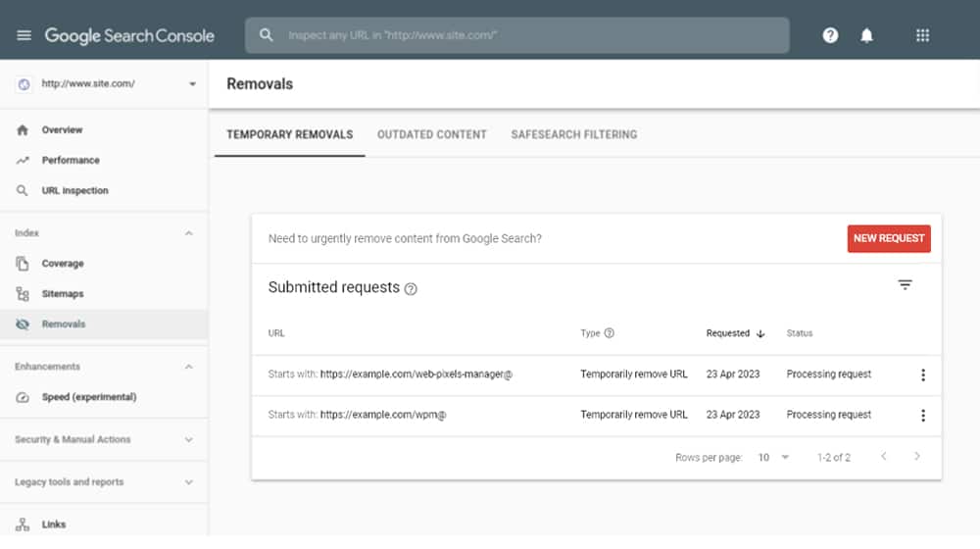Click the Requested column header
This screenshot has height=549, width=980.
click(727, 333)
